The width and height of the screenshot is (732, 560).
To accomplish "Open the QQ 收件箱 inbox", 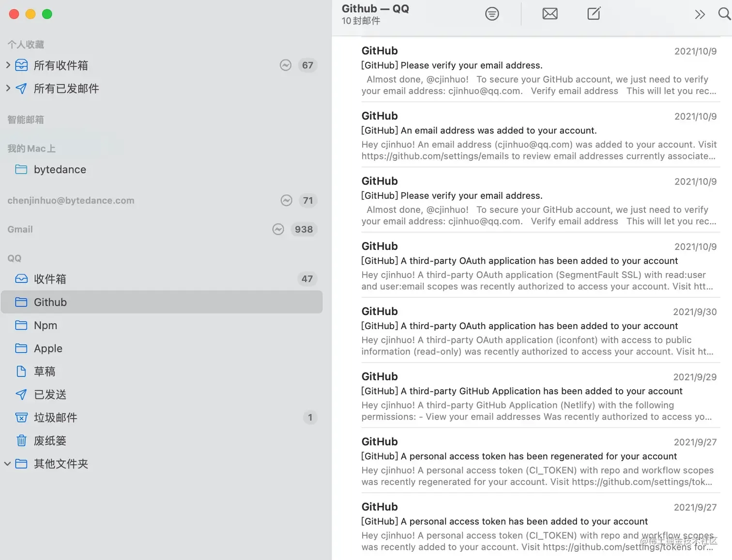I will tap(50, 279).
